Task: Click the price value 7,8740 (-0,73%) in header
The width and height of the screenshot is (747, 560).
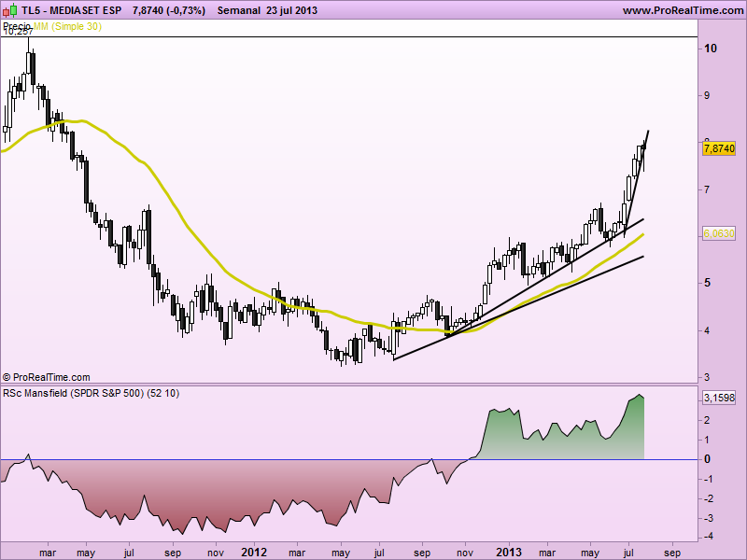Action: (169, 10)
